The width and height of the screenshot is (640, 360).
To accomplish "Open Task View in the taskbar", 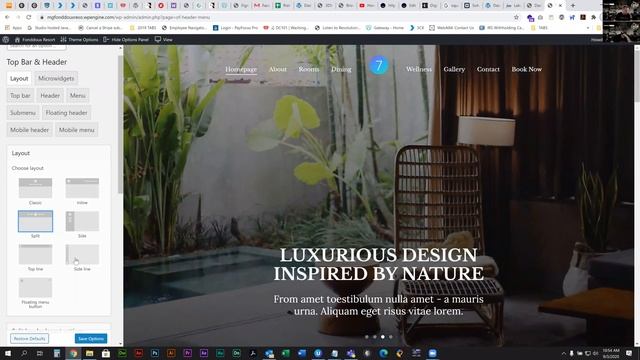I will pos(40,353).
